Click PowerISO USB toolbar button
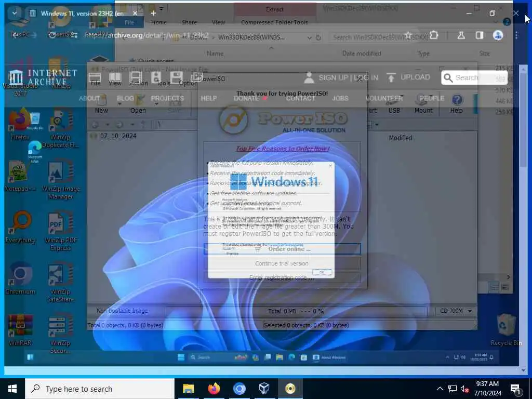The height and width of the screenshot is (399, 532). pos(394,104)
